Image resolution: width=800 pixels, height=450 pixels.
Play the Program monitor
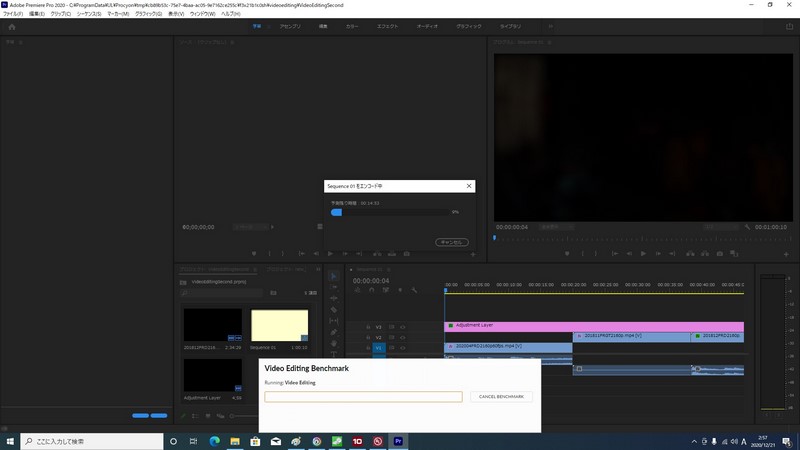[x=643, y=254]
